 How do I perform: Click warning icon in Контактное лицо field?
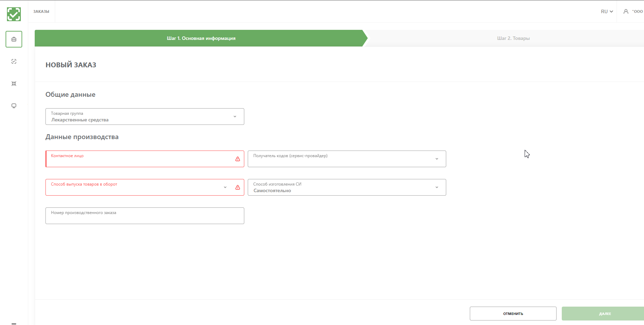(238, 159)
